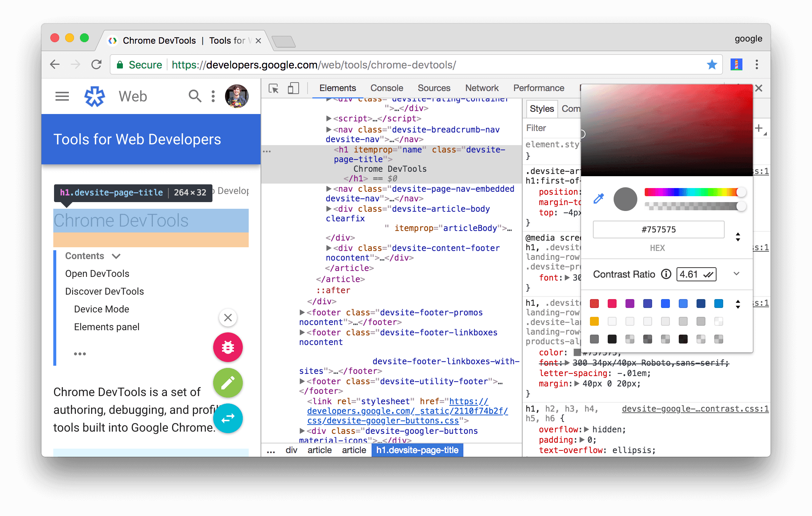Click the hex color input field
Image resolution: width=812 pixels, height=516 pixels.
[x=659, y=229]
